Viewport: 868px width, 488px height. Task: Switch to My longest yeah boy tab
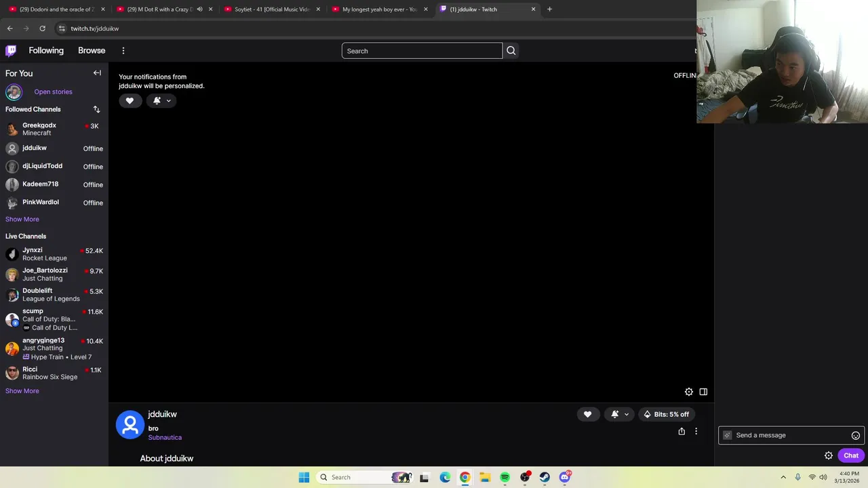click(x=378, y=9)
